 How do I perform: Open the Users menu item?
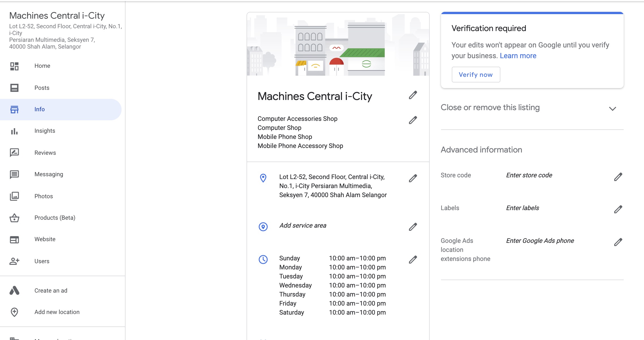tap(61, 261)
